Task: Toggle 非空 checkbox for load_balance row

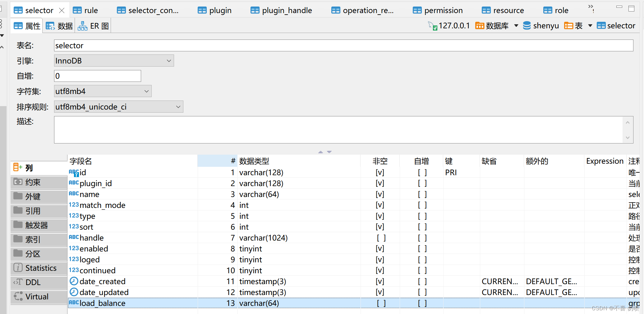Action: point(381,303)
